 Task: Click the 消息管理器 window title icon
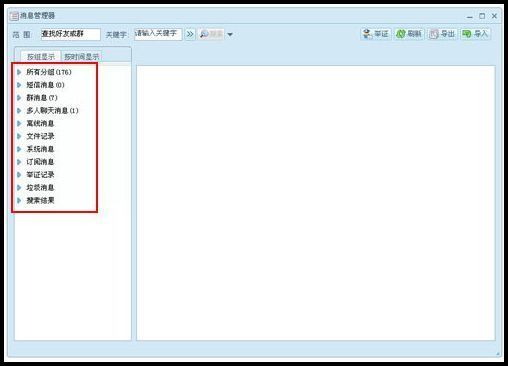pyautogui.click(x=14, y=16)
